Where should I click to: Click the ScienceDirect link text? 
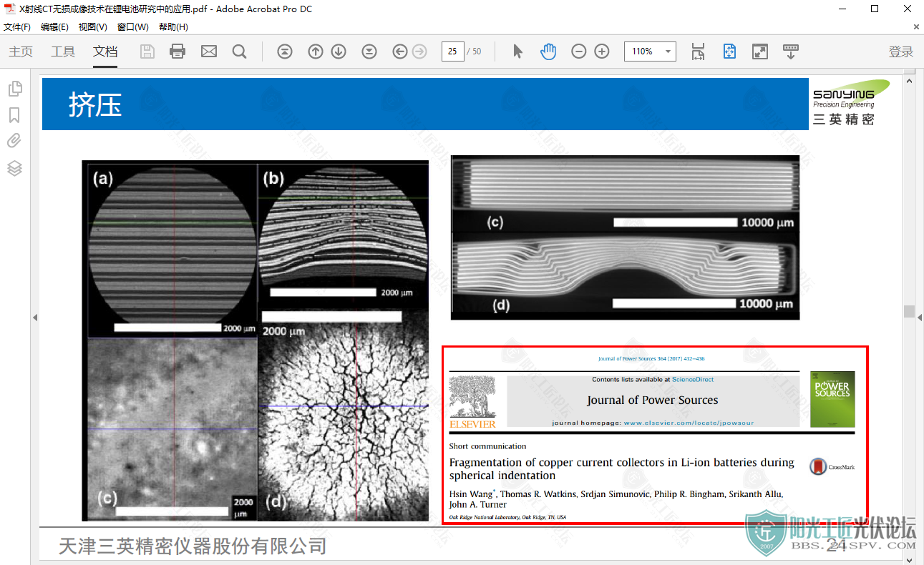[x=693, y=380]
